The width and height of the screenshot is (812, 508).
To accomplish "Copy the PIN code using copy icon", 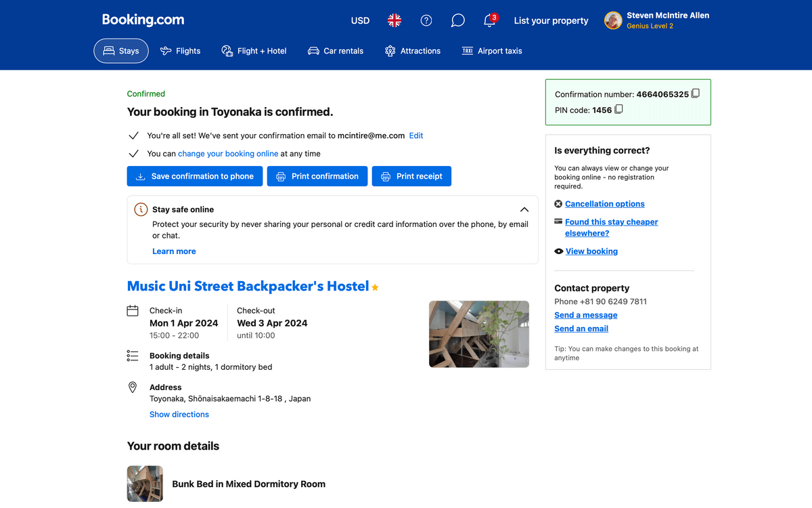I will pos(618,110).
